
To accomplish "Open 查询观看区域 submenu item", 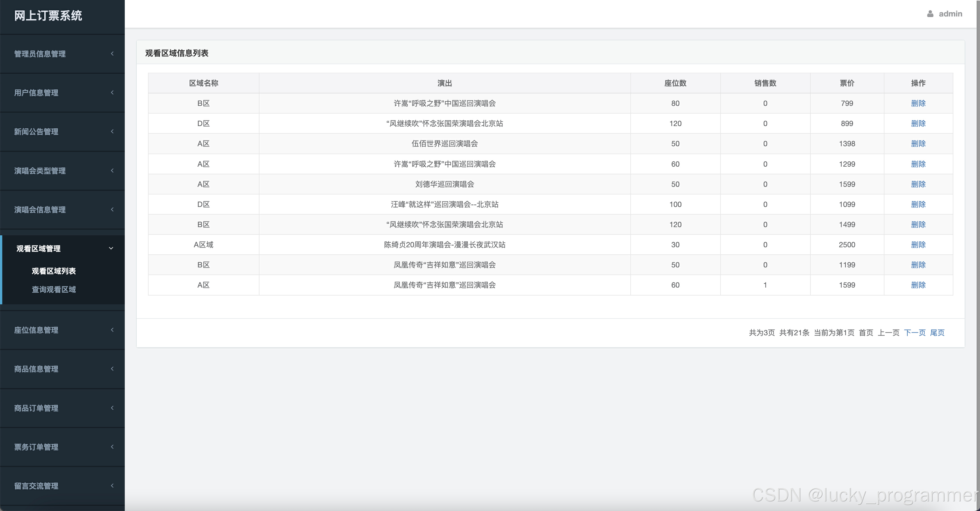I will (x=54, y=289).
